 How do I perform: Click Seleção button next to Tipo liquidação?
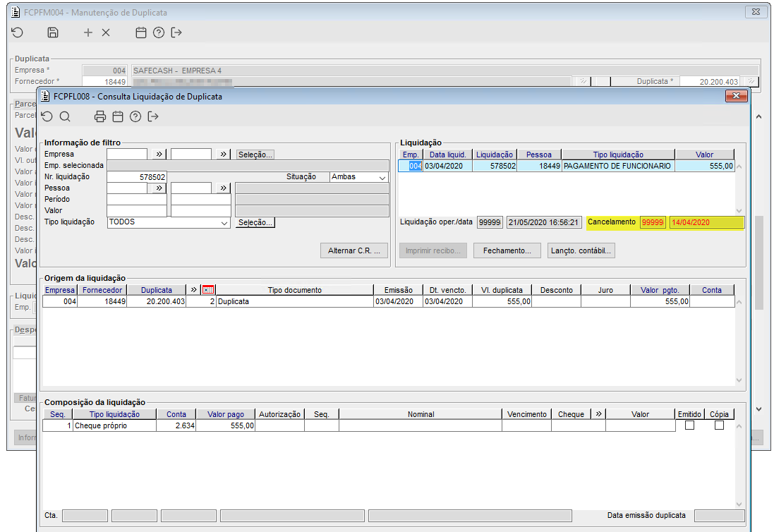point(255,222)
